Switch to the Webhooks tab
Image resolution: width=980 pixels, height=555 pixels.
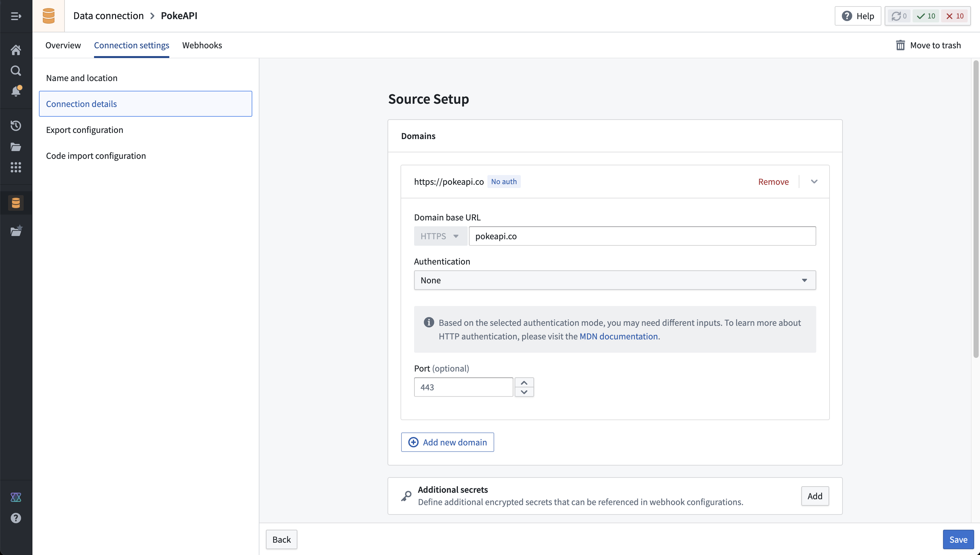202,45
